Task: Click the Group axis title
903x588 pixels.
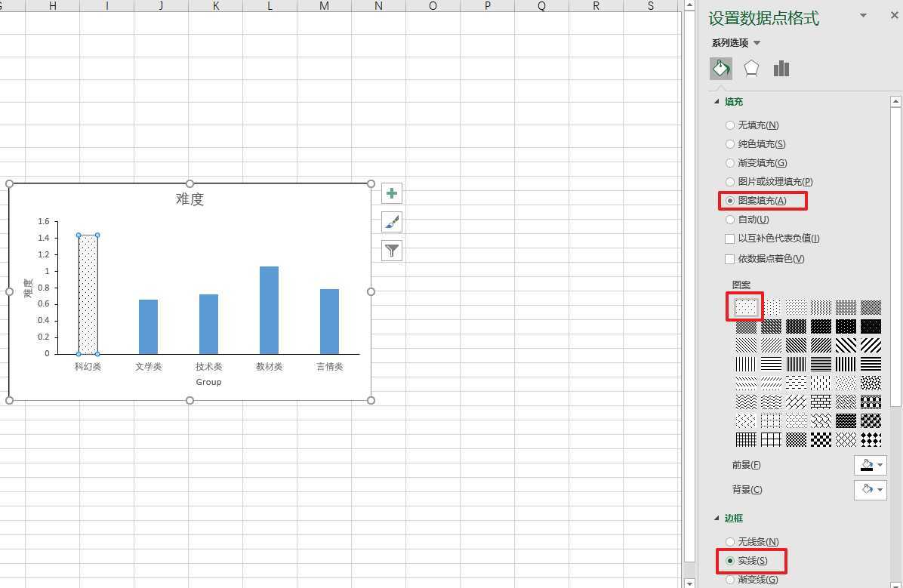Action: [208, 382]
